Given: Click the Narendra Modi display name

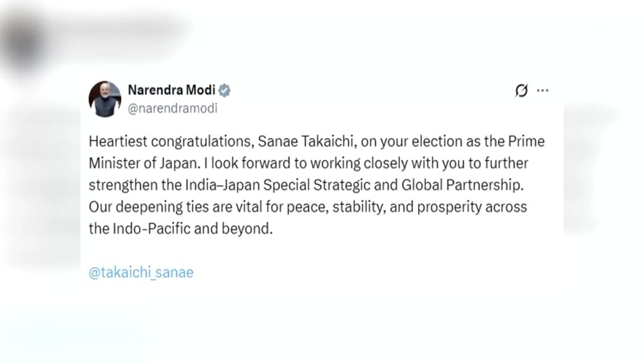Looking at the screenshot, I should click(x=173, y=90).
